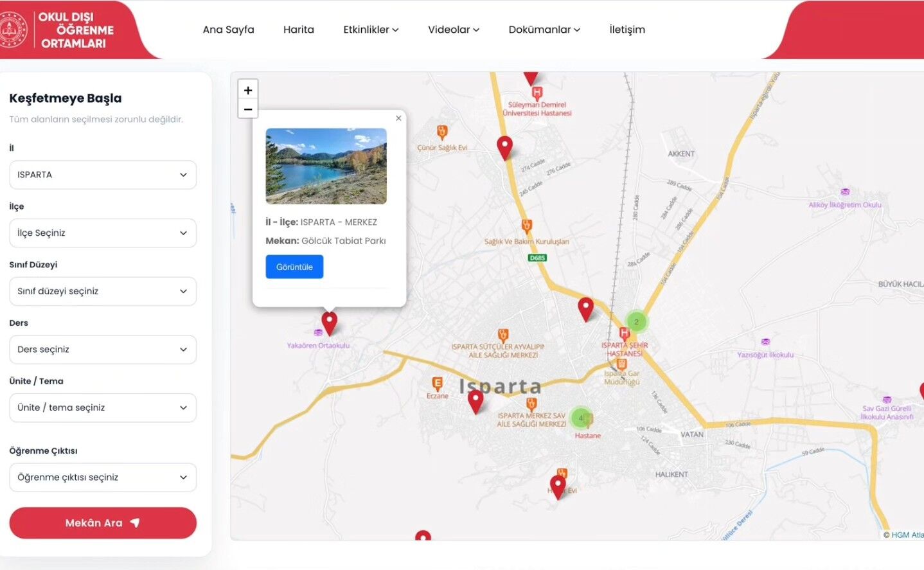
Task: Click the HGM Atlas attribution link
Action: (x=907, y=535)
